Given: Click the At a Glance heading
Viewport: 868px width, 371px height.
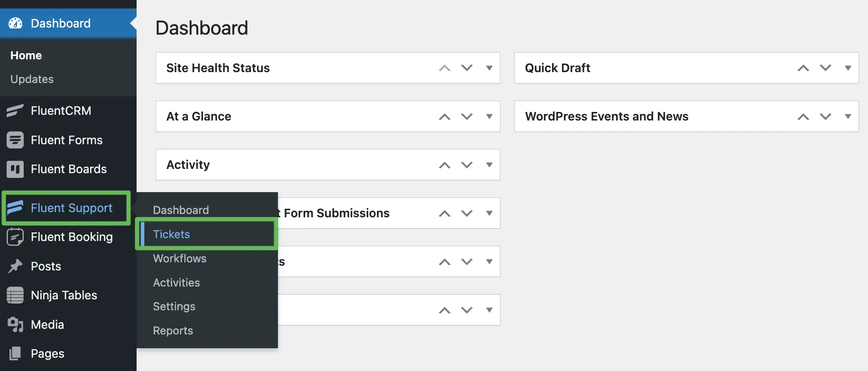Looking at the screenshot, I should tap(199, 116).
